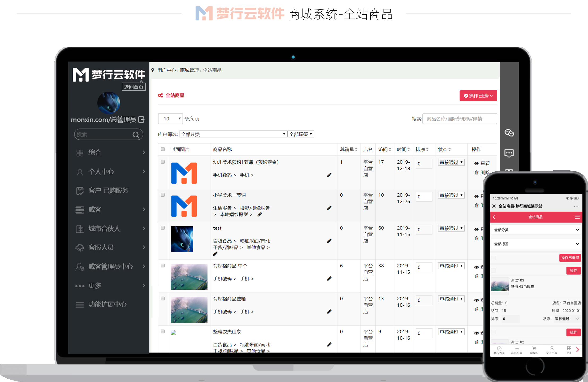Click right-side edit pencil in test row

[329, 241]
